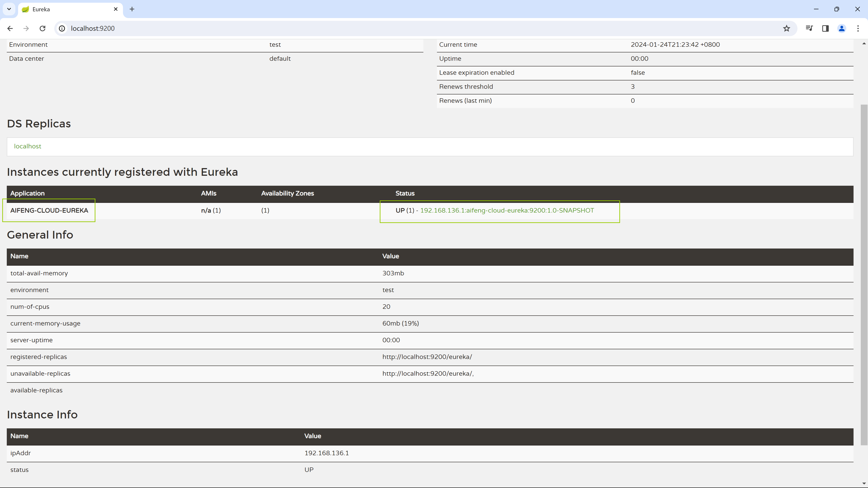Click the AMIs column header

click(209, 193)
